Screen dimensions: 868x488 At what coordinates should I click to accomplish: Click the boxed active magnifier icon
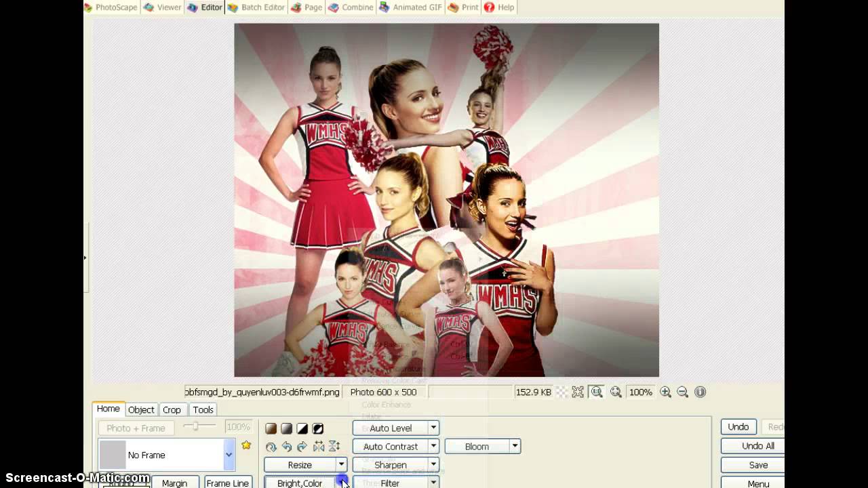coord(597,392)
